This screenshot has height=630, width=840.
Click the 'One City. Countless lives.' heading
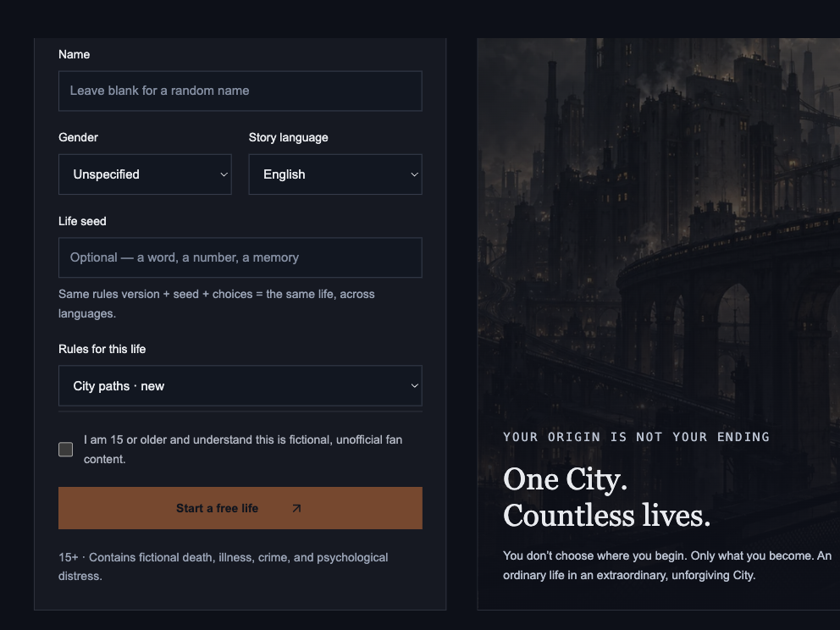607,497
